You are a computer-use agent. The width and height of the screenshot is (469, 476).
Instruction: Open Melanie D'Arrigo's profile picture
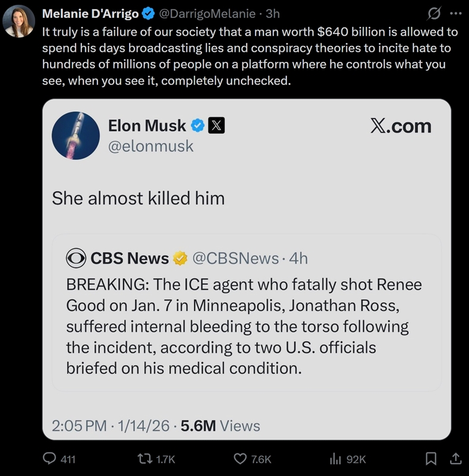(x=18, y=21)
